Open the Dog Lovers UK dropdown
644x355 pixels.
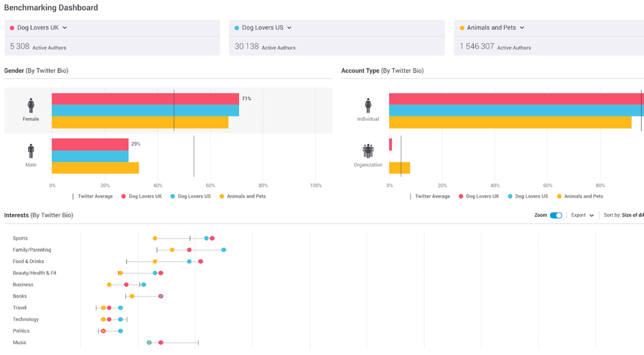65,28
